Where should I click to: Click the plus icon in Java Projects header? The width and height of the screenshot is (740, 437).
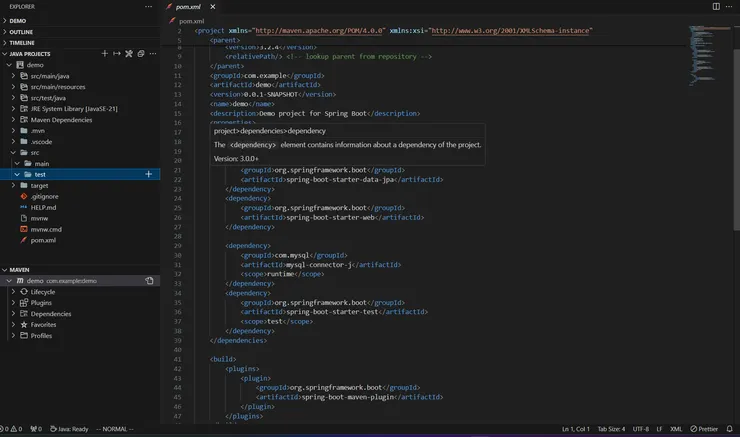click(x=105, y=53)
